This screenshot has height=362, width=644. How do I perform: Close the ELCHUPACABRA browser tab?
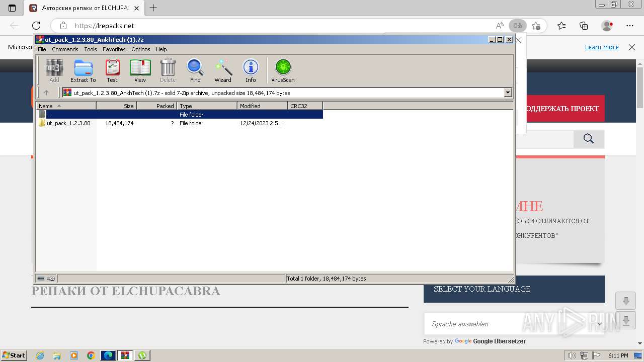click(x=136, y=8)
